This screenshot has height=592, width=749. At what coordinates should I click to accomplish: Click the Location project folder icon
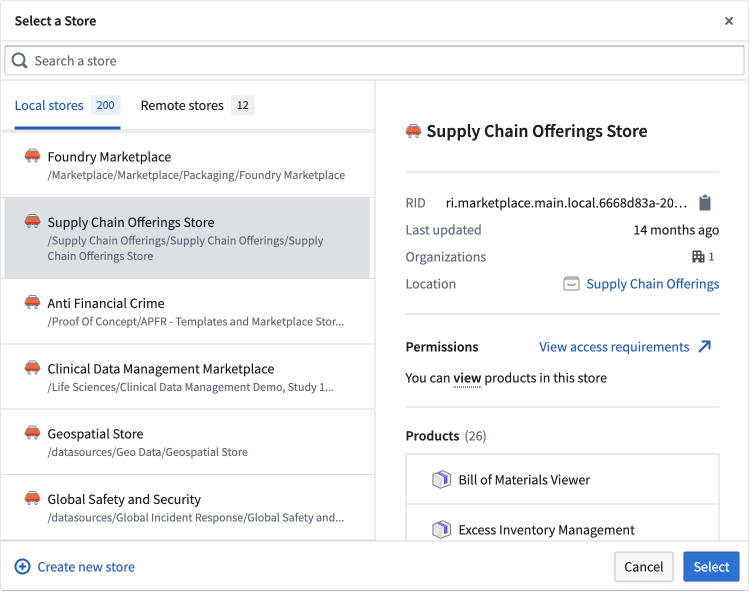click(x=571, y=284)
